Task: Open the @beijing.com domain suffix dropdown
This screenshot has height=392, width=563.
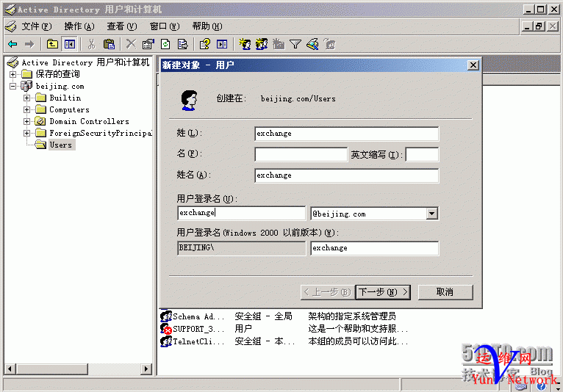Action: tap(432, 214)
